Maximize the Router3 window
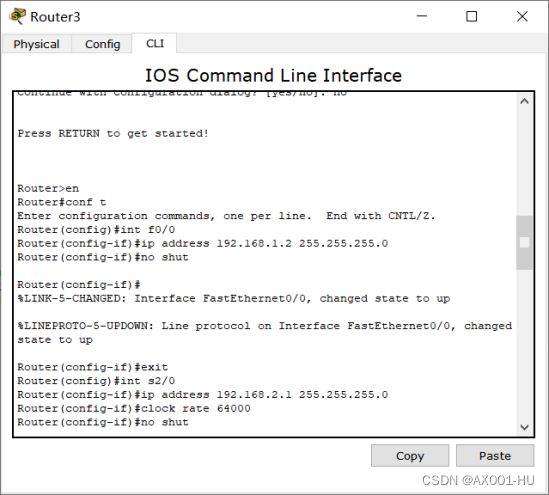549x495 pixels. pyautogui.click(x=471, y=16)
